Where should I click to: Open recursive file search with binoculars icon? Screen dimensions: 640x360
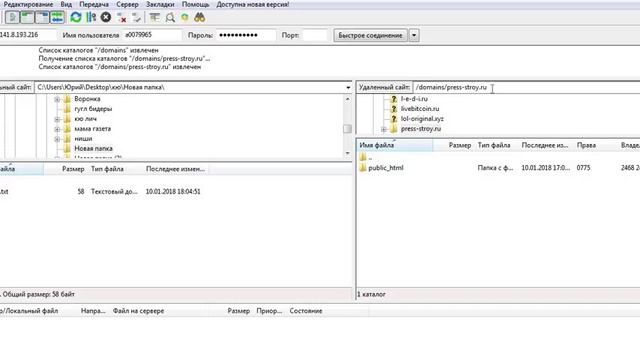(200, 17)
